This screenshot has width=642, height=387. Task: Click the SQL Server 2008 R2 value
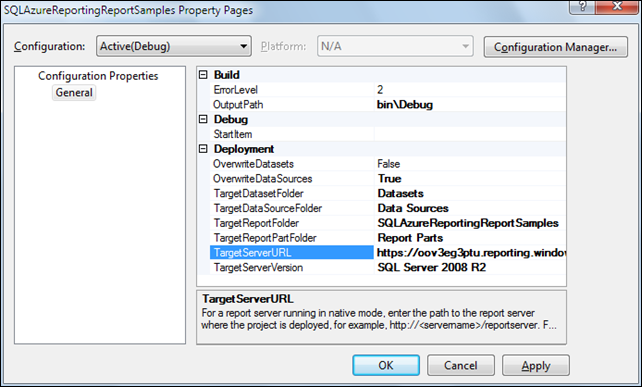click(x=470, y=267)
